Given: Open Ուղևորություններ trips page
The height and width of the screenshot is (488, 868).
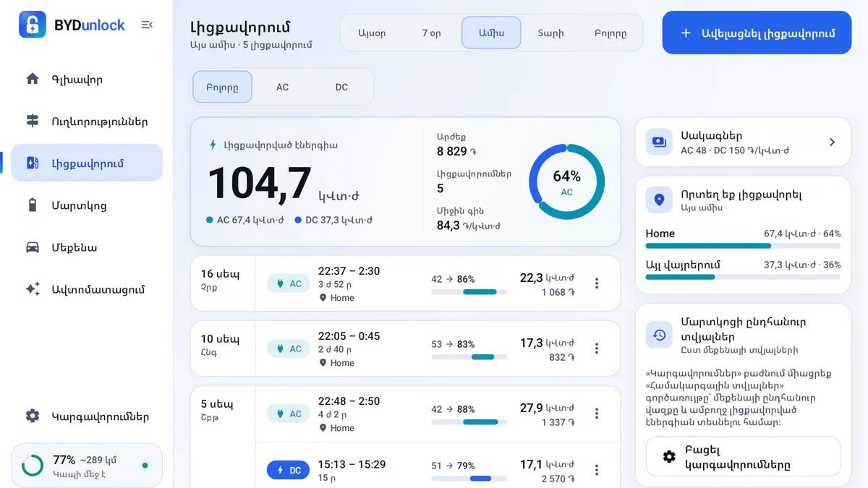Looking at the screenshot, I should tap(87, 121).
